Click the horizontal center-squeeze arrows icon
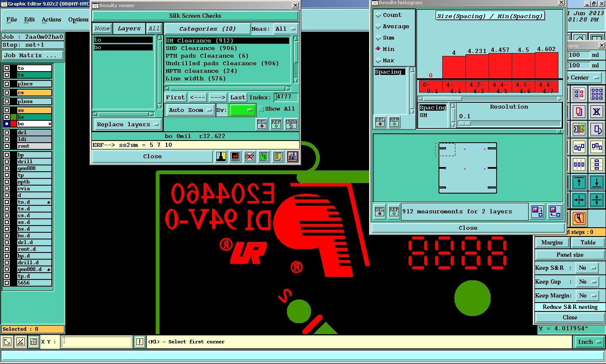 coord(579,200)
